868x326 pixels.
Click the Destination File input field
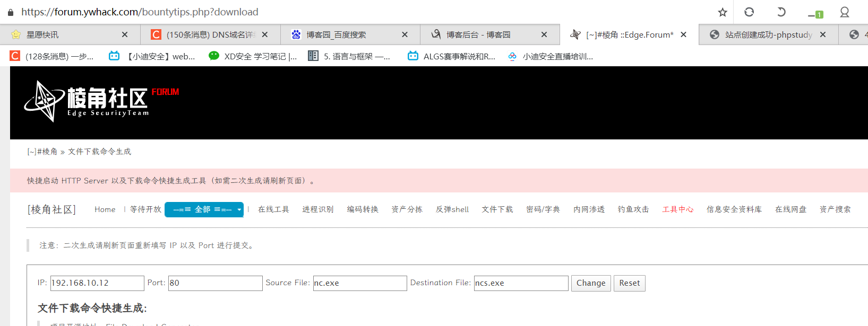pos(521,283)
